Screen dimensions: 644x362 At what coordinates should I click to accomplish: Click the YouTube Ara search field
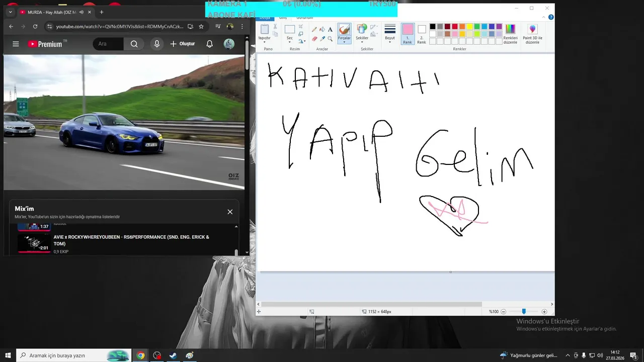click(108, 44)
